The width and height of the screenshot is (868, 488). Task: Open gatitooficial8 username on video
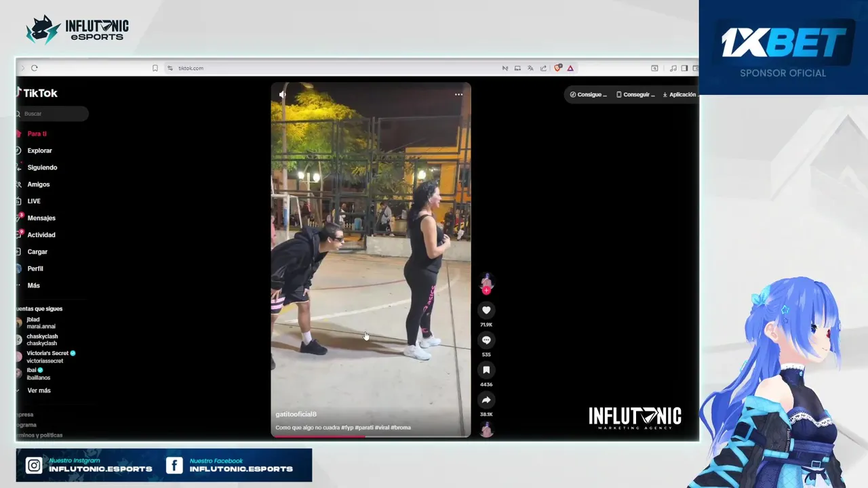point(296,414)
